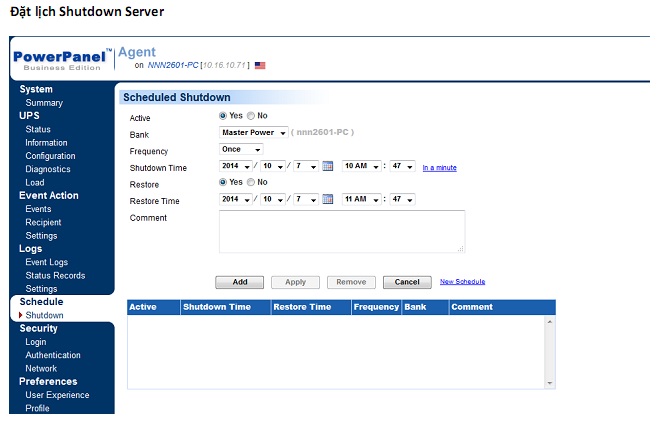Go to Event Logs in sidebar
Image resolution: width=666 pixels, height=432 pixels.
click(47, 262)
